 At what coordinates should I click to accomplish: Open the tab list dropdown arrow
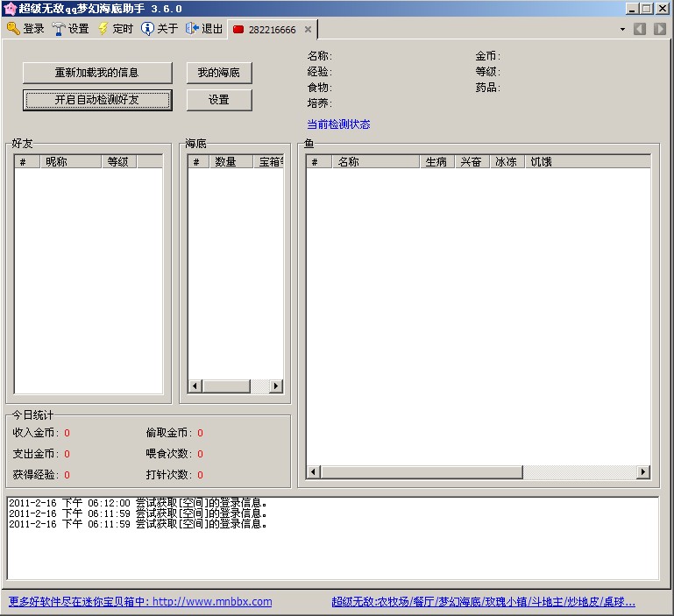click(622, 29)
